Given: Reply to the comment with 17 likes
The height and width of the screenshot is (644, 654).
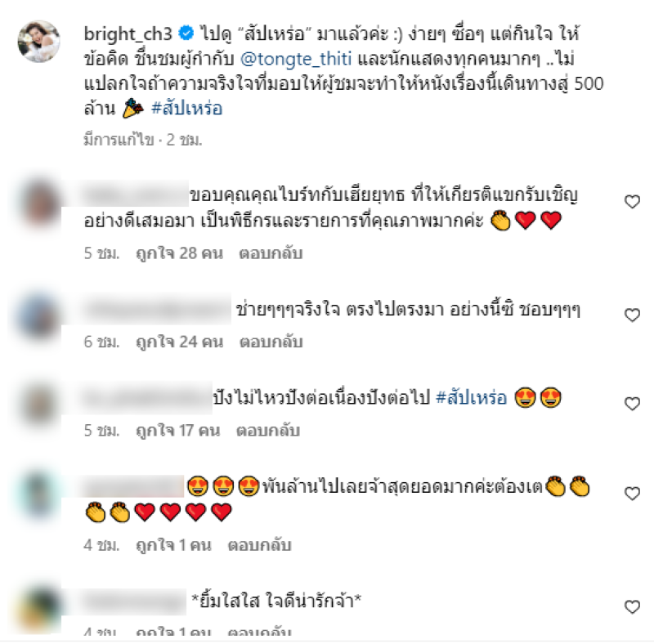Looking at the screenshot, I should click(268, 431).
